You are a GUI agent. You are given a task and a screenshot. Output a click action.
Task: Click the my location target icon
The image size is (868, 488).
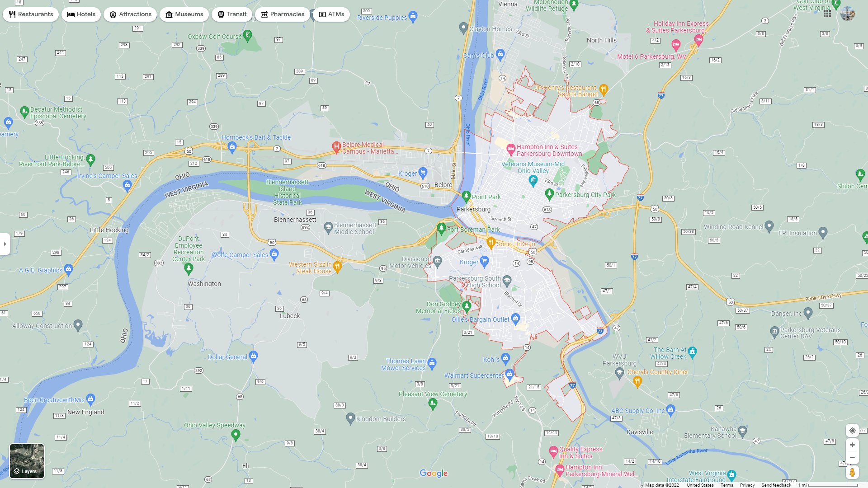(x=852, y=431)
